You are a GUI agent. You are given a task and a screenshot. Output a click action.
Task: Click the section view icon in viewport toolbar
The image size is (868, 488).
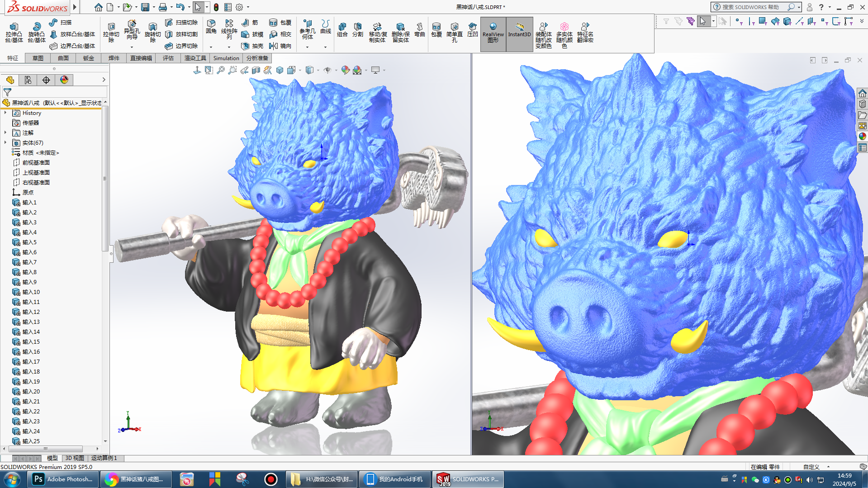(x=256, y=70)
